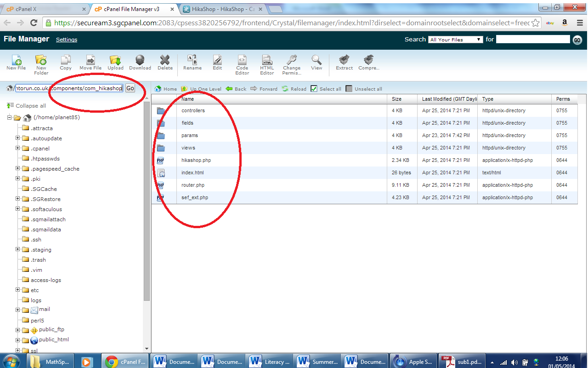Screen dimensions: 588x368
Task: Open Change Permissions tool
Action: pyautogui.click(x=292, y=60)
